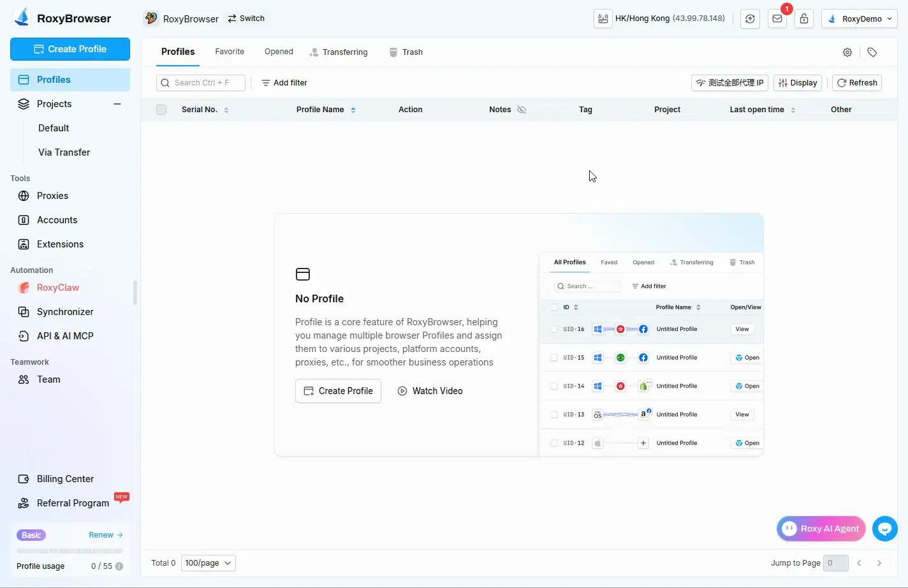Switch to the Profiles tab
Image resolution: width=908 pixels, height=588 pixels.
(x=178, y=52)
